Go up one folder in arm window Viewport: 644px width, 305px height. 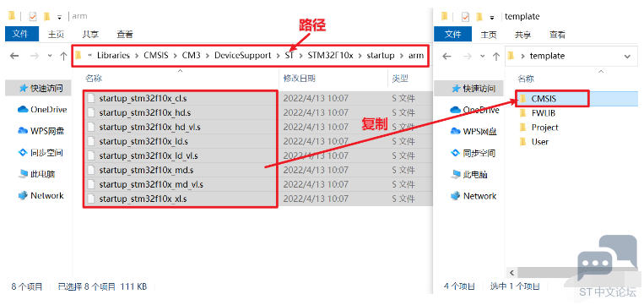pos(63,56)
